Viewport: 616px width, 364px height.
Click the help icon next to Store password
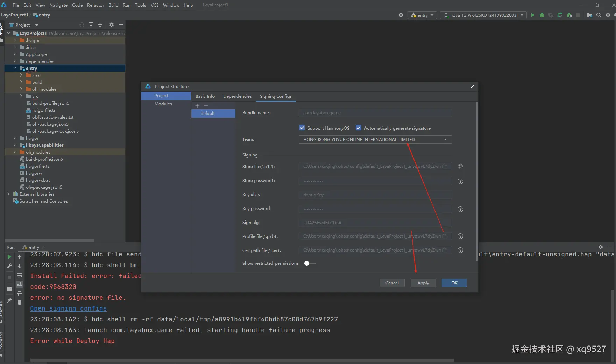click(x=460, y=181)
